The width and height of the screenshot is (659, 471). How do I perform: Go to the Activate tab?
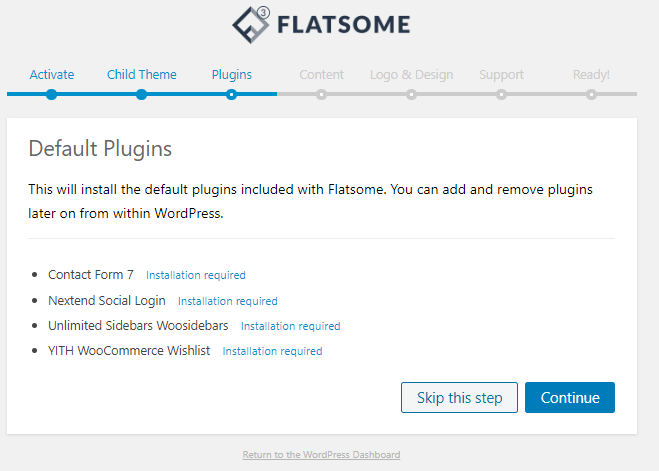point(52,74)
